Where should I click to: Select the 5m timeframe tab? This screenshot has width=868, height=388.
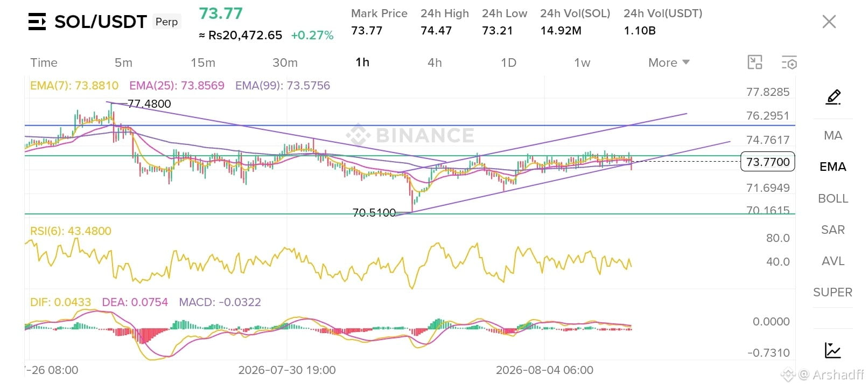(123, 63)
